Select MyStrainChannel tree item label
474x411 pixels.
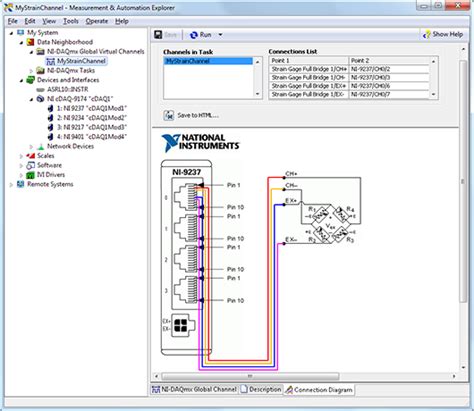tap(81, 61)
